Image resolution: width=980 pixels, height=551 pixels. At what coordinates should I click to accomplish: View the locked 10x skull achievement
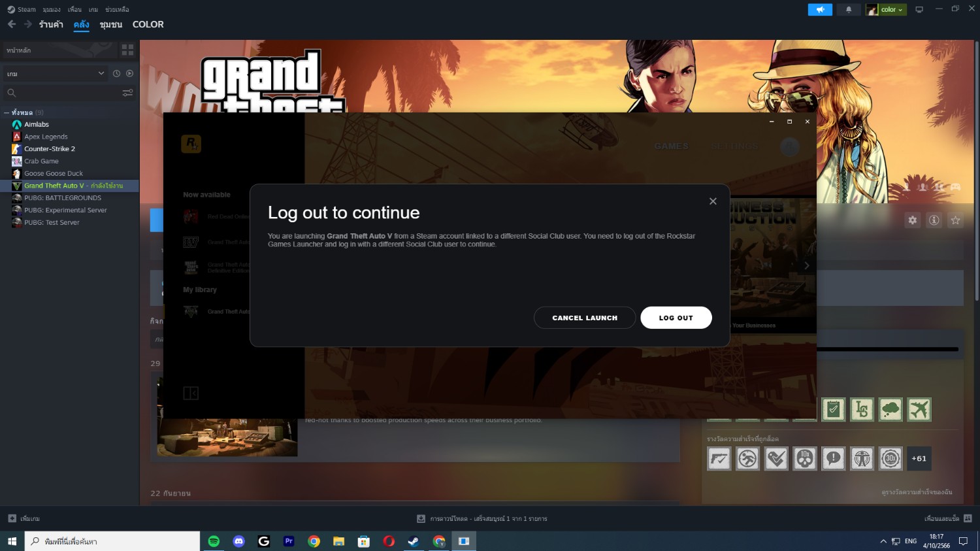coord(805,459)
